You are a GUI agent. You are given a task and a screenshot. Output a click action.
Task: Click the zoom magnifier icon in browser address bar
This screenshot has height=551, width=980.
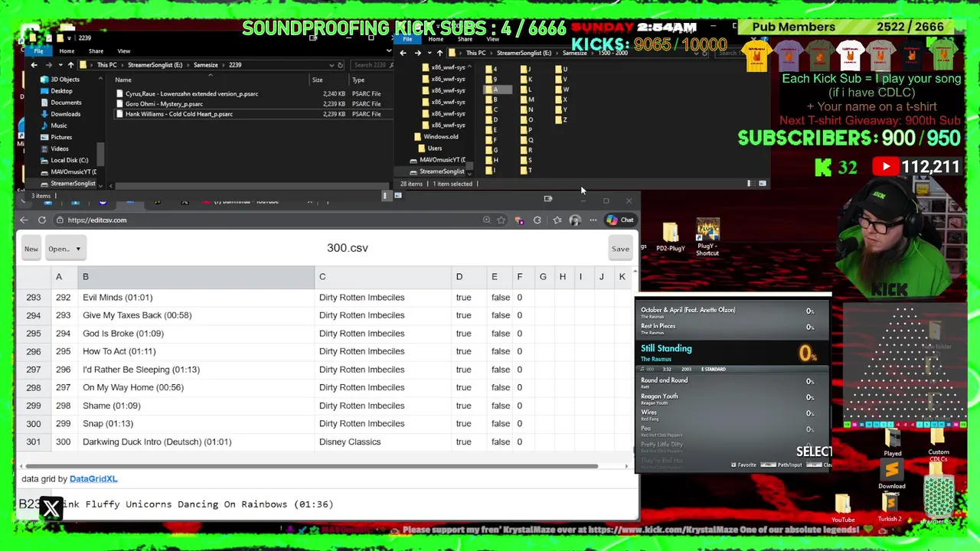pos(486,220)
